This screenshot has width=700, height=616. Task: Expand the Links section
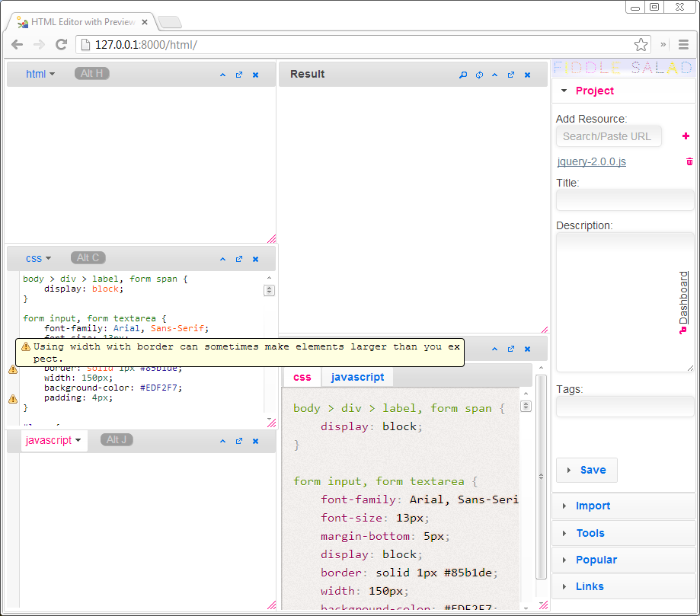624,587
